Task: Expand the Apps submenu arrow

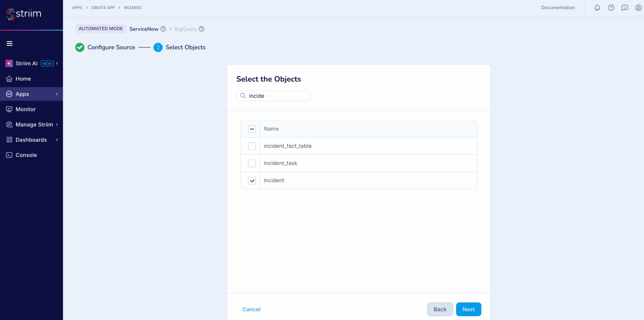Action: click(x=57, y=94)
